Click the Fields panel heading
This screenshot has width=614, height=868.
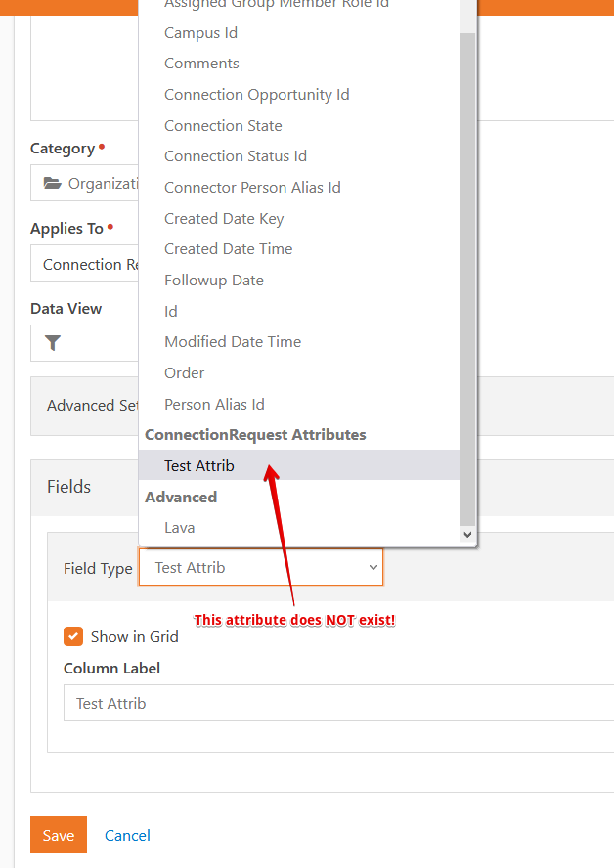click(68, 487)
